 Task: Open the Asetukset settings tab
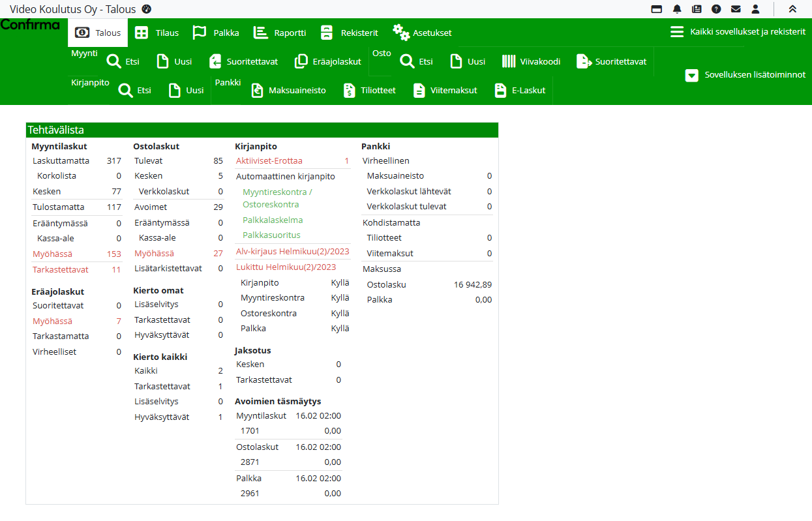click(x=422, y=33)
